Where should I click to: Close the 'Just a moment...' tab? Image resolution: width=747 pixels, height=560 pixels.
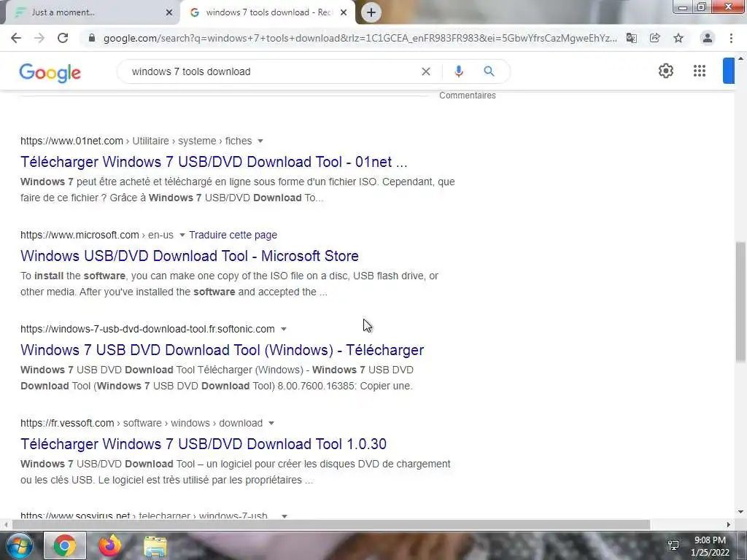pyautogui.click(x=169, y=12)
